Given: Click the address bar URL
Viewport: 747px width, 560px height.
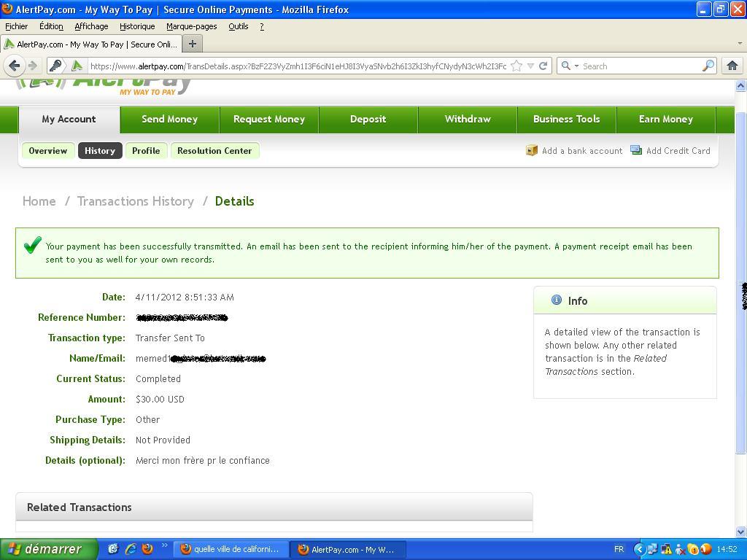Looking at the screenshot, I should [298, 66].
